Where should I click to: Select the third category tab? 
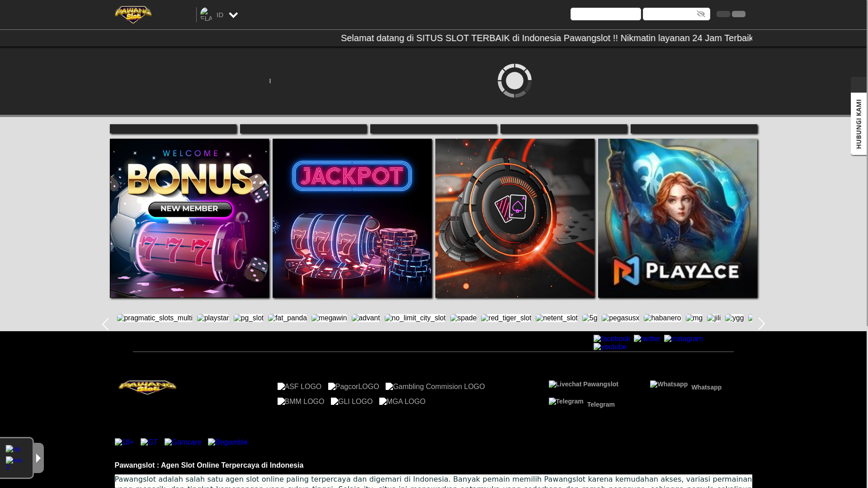click(x=434, y=129)
